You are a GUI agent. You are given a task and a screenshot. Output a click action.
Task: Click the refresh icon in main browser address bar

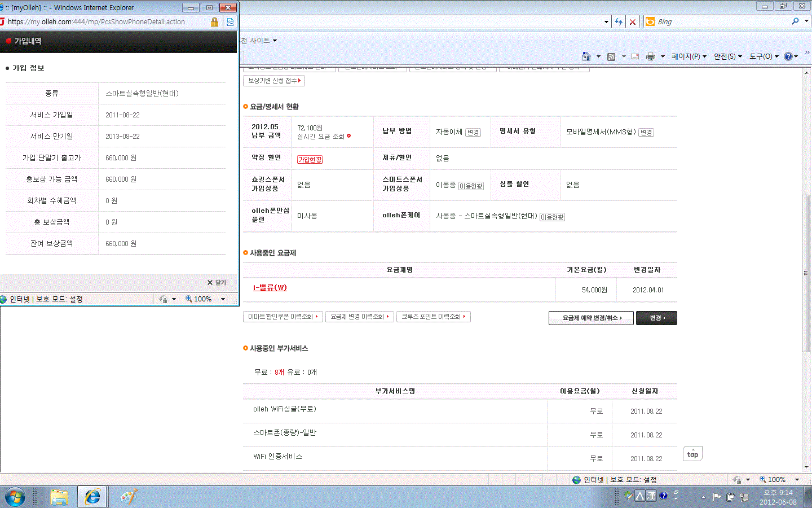(619, 21)
